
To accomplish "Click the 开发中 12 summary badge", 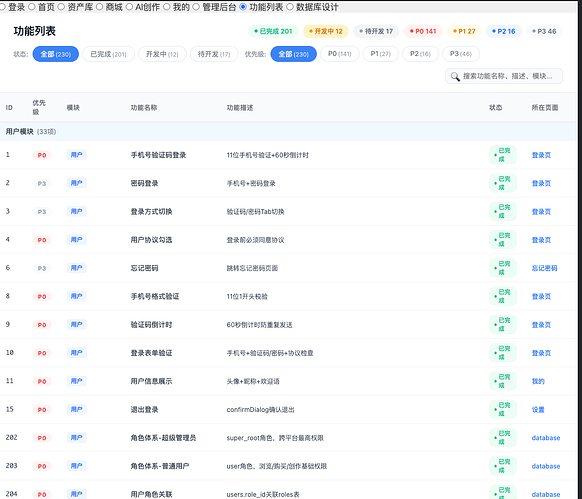I will point(326,32).
